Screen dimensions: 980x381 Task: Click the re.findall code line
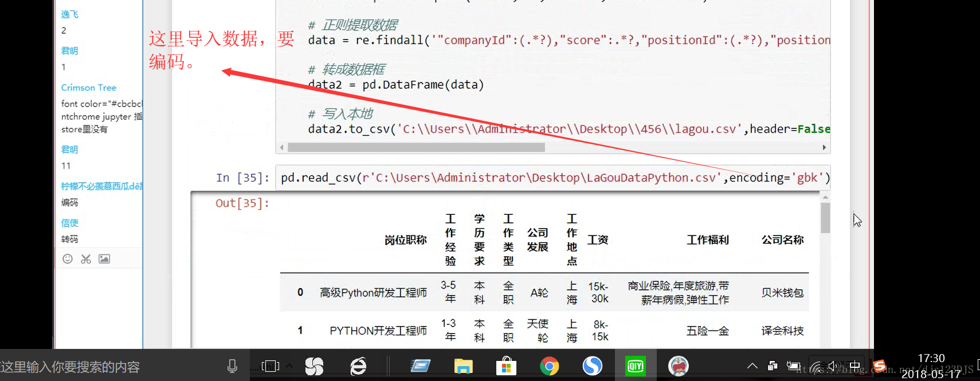tap(569, 40)
